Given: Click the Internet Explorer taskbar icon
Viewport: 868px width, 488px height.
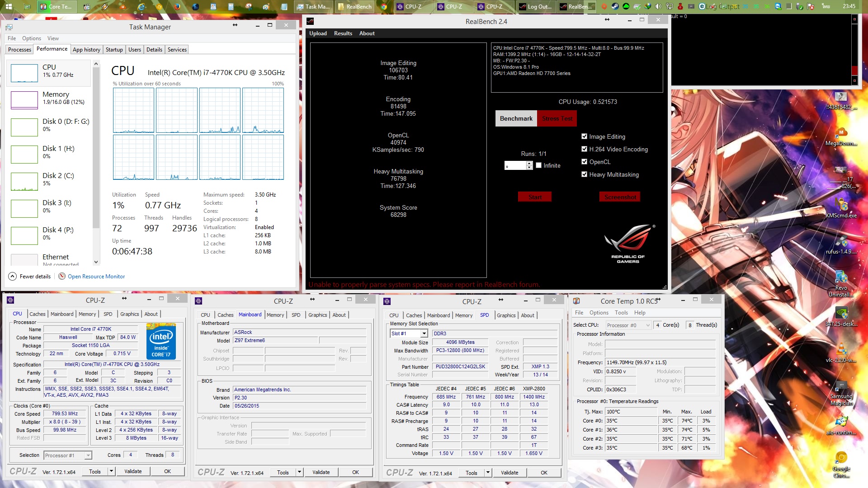Looking at the screenshot, I should tap(141, 6).
